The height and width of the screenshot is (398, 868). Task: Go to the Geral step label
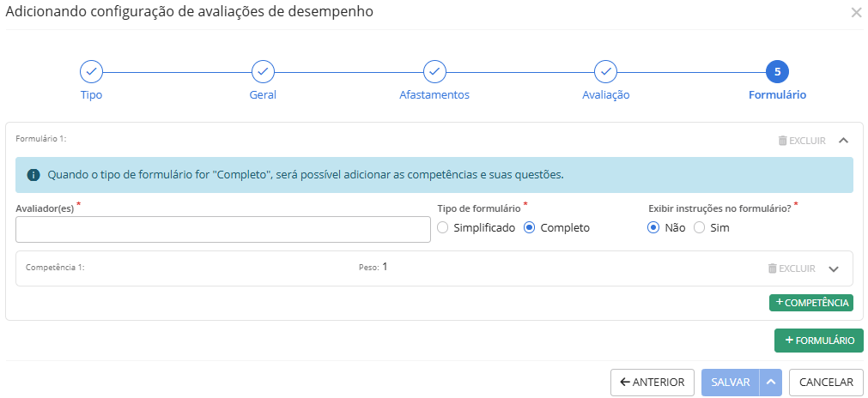coord(263,95)
